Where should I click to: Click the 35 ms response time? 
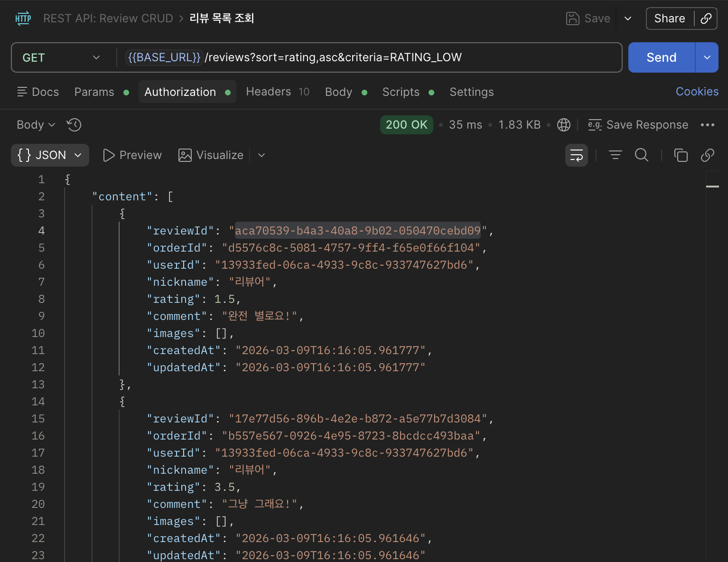466,125
